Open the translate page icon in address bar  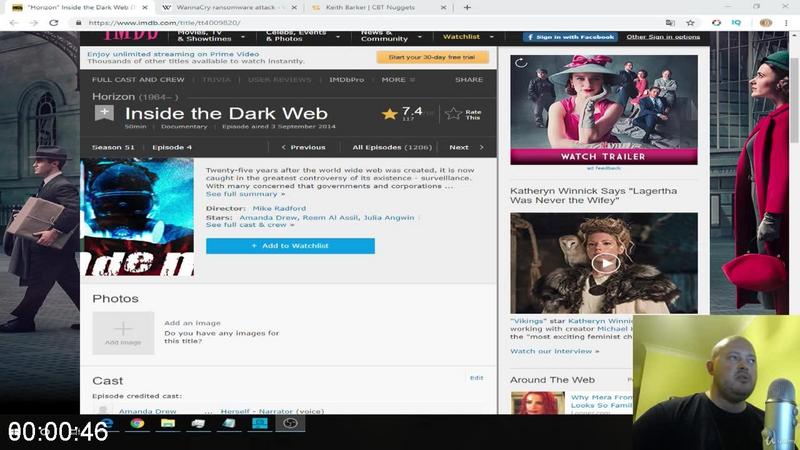pos(670,23)
